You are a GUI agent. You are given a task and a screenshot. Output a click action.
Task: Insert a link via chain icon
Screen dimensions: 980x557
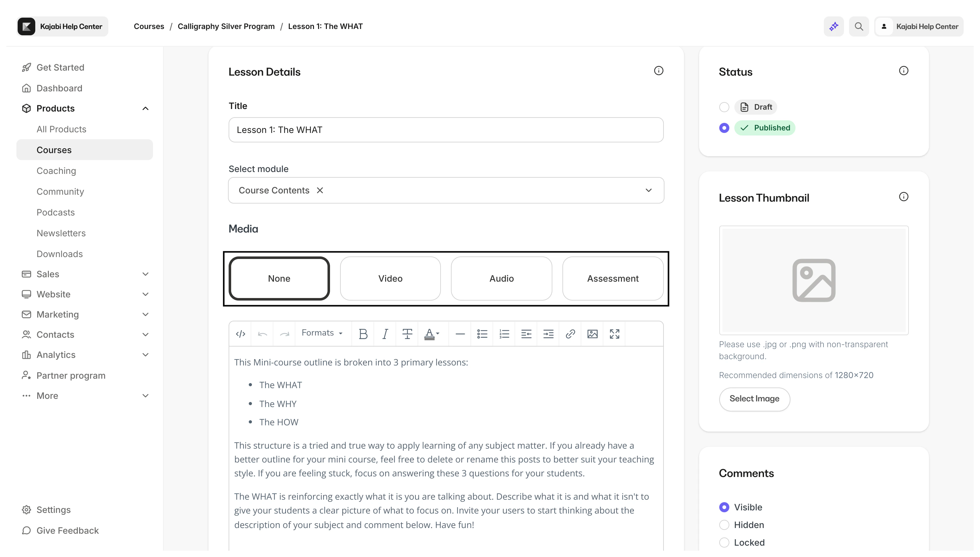coord(570,334)
